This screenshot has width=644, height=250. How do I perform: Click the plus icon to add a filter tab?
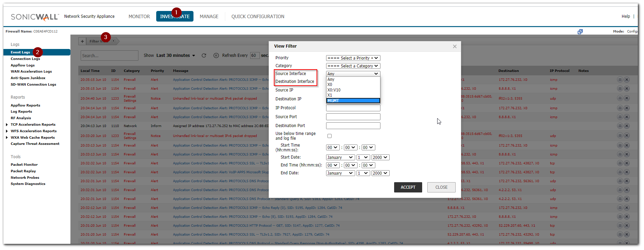pos(82,41)
